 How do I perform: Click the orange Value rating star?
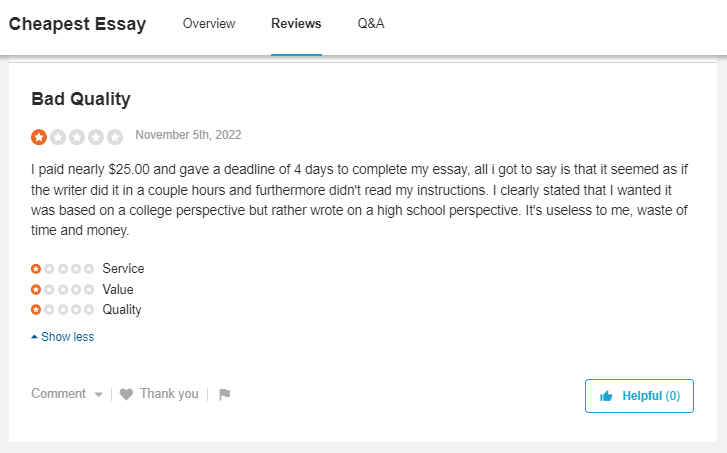click(36, 289)
